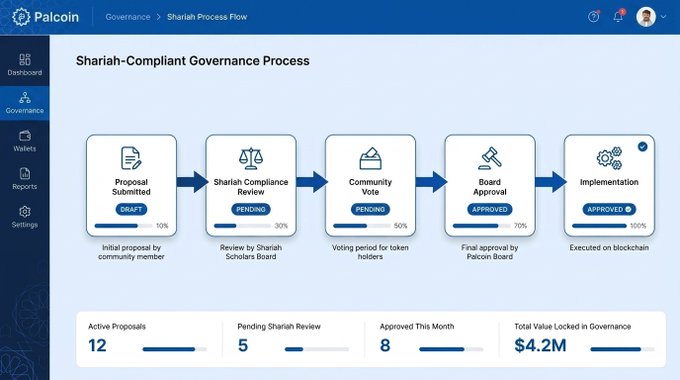Click the Approved This Month progress bar
The image size is (680, 380).
pos(451,349)
